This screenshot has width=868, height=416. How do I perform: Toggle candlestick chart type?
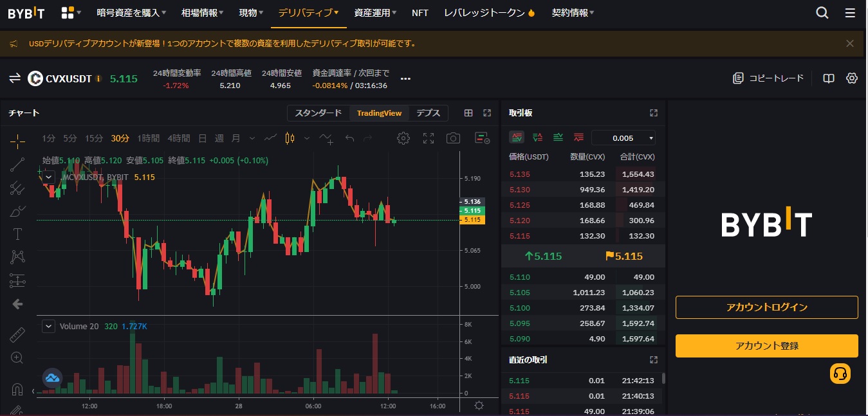click(x=289, y=138)
